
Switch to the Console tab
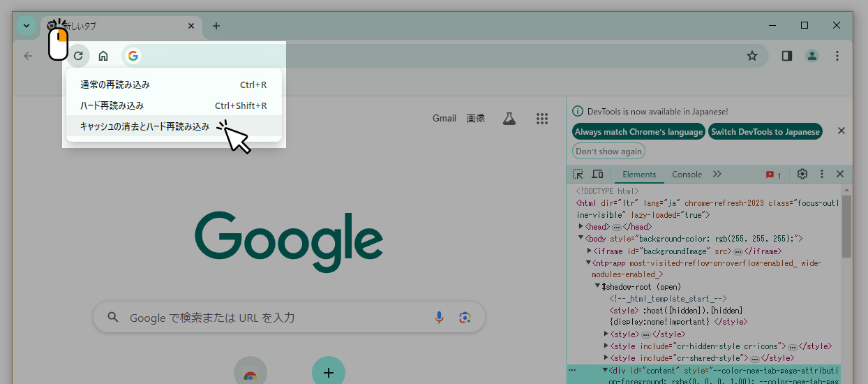click(687, 175)
